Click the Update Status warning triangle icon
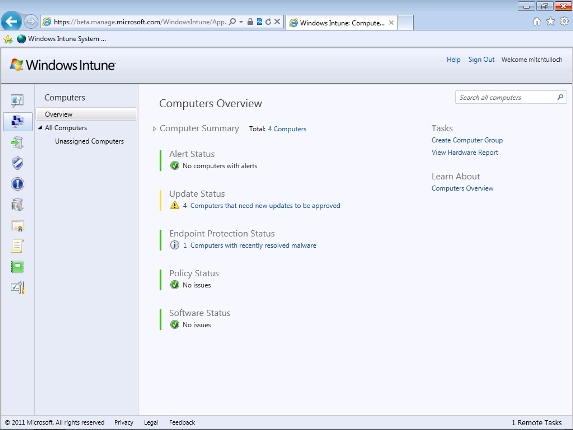The width and height of the screenshot is (573, 430). [174, 205]
